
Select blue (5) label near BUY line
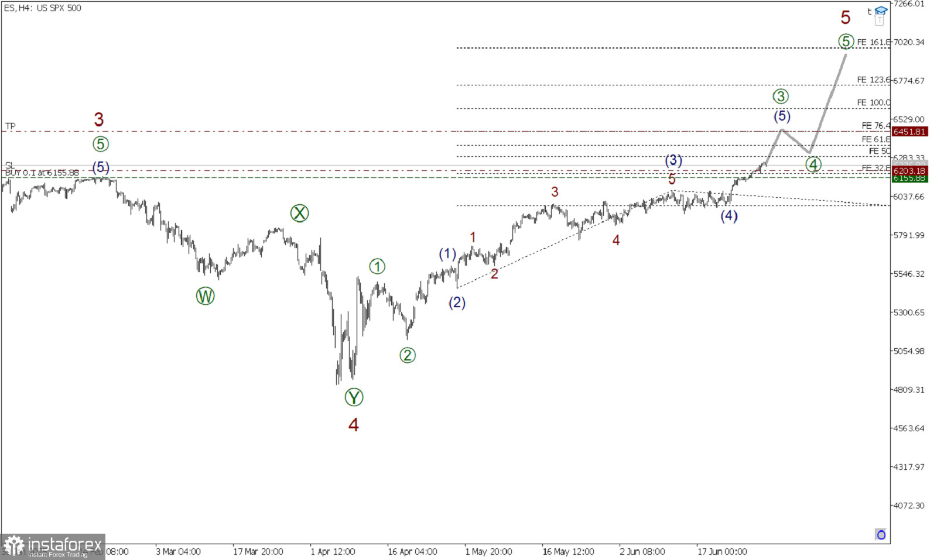click(101, 167)
